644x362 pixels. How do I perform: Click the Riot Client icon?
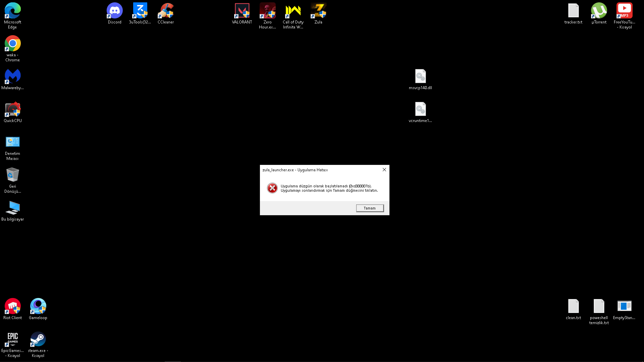12,307
